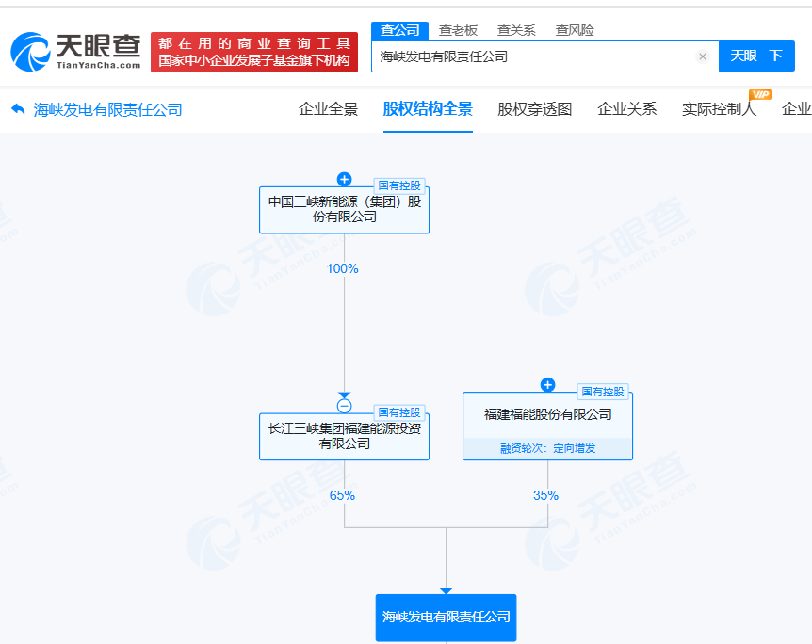
Task: Expand 福建福能股份有限公司 node via plus icon
Action: (547, 384)
